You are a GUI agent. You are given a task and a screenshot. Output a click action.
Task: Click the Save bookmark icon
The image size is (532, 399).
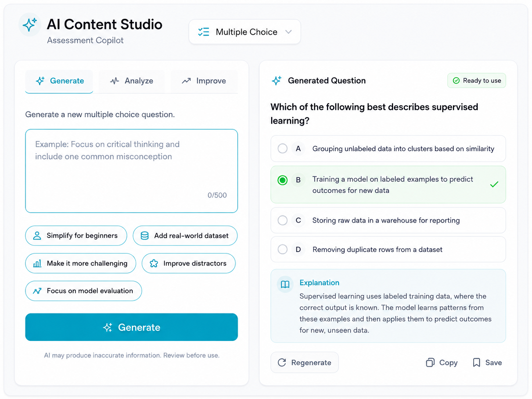click(x=477, y=363)
